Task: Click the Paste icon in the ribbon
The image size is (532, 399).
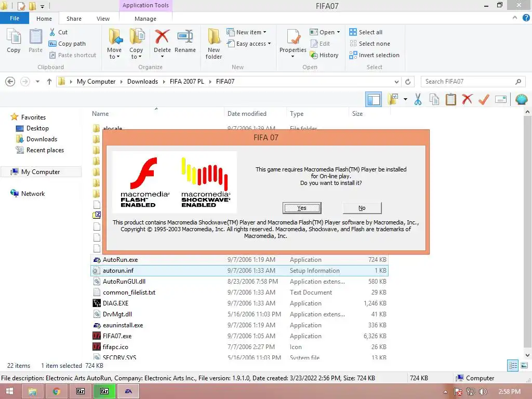Action: click(x=35, y=37)
